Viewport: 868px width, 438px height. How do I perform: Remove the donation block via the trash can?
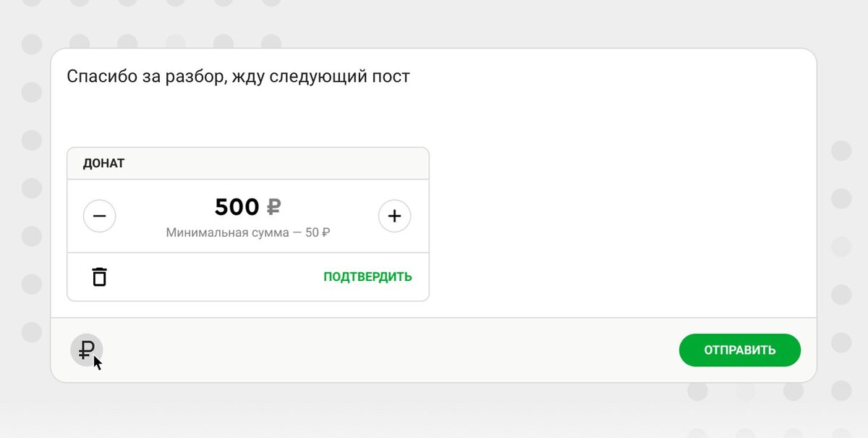(99, 277)
